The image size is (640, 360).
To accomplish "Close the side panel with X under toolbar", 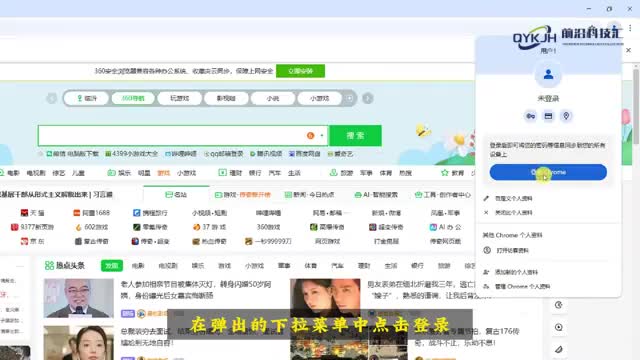I will click(629, 50).
